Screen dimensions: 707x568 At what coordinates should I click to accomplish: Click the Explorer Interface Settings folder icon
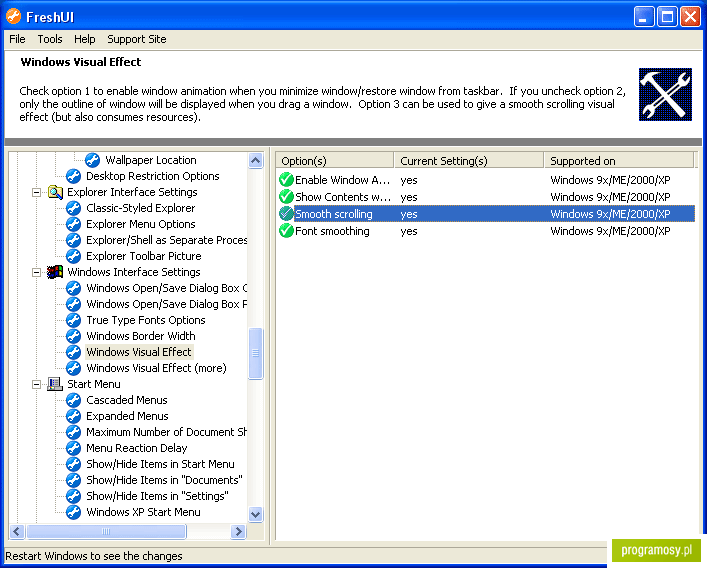click(x=55, y=192)
